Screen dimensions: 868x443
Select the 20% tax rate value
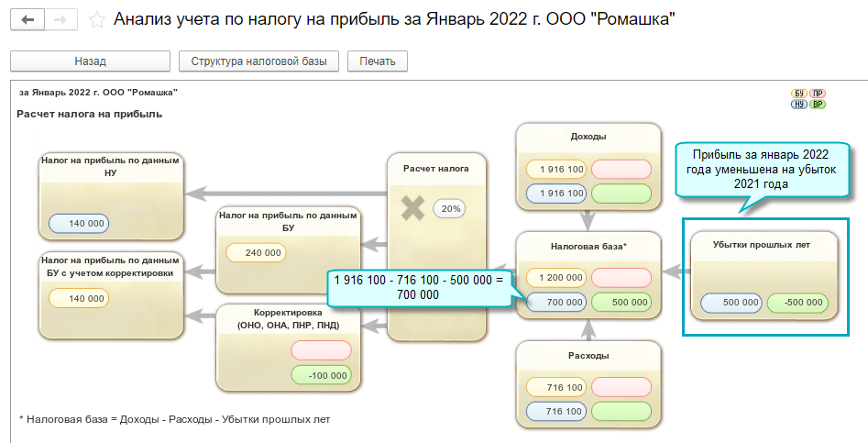click(451, 208)
